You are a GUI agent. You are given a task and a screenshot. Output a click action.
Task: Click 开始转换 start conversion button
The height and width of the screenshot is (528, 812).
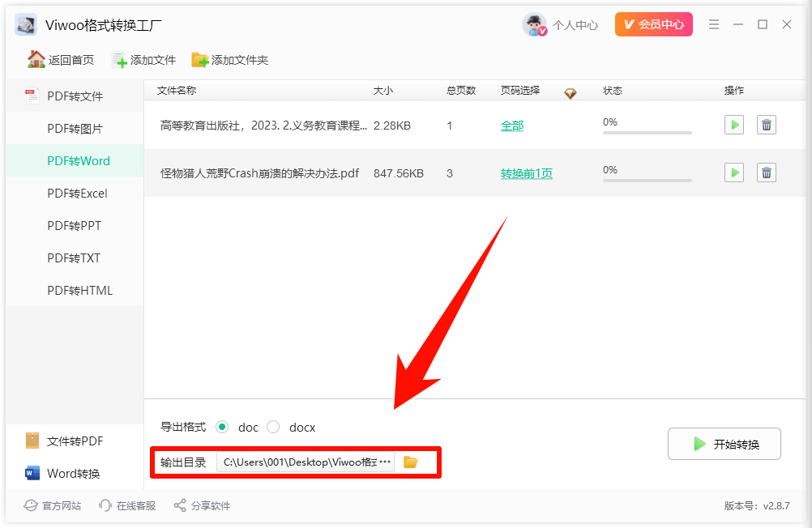click(724, 444)
